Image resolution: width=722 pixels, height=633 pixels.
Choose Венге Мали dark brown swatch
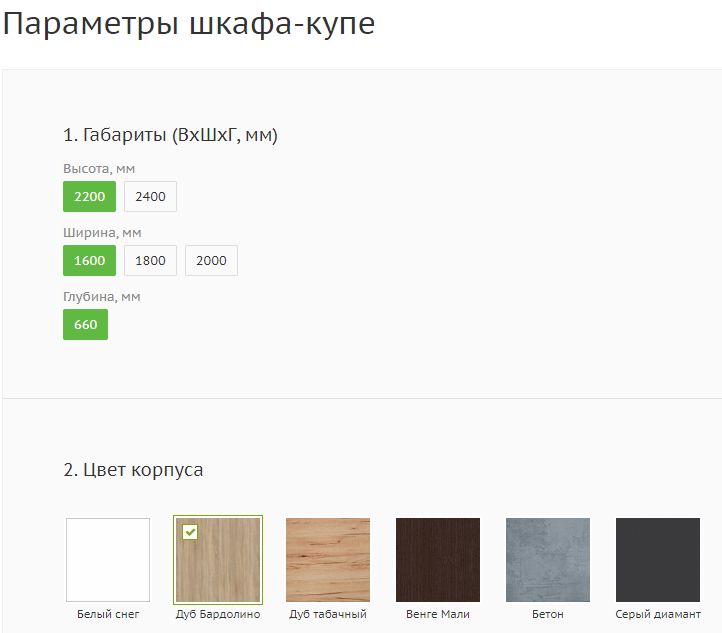click(x=438, y=559)
